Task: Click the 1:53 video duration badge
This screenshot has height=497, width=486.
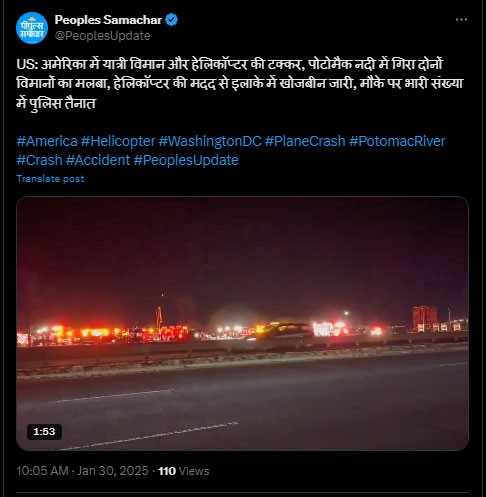Action: [x=44, y=432]
